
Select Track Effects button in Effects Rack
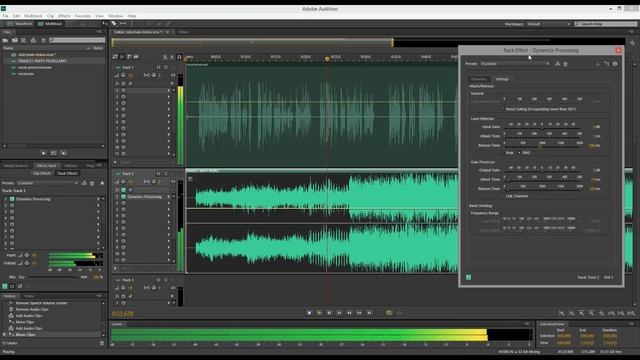67,173
